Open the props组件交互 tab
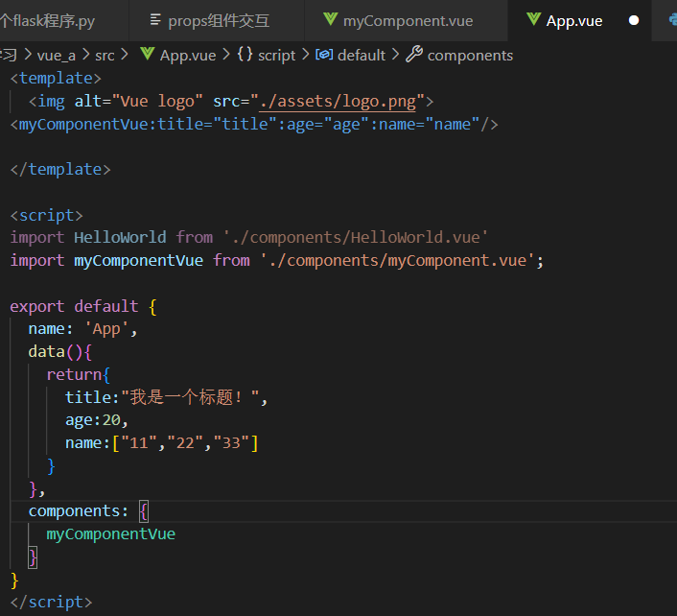Viewport: 677px width, 616px height. click(217, 20)
